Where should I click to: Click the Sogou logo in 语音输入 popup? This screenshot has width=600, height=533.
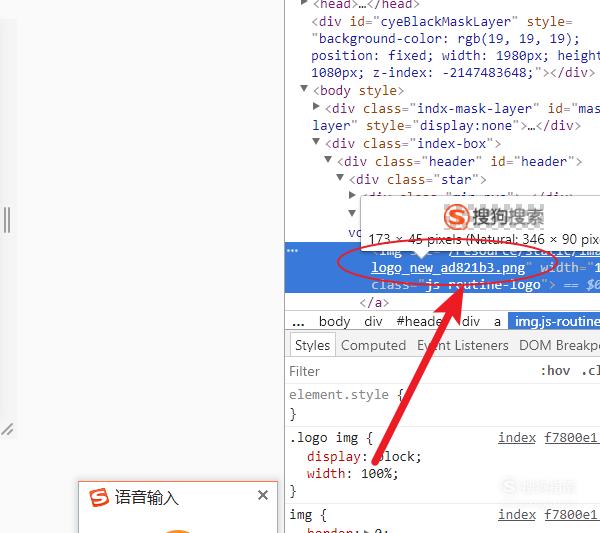click(x=99, y=497)
